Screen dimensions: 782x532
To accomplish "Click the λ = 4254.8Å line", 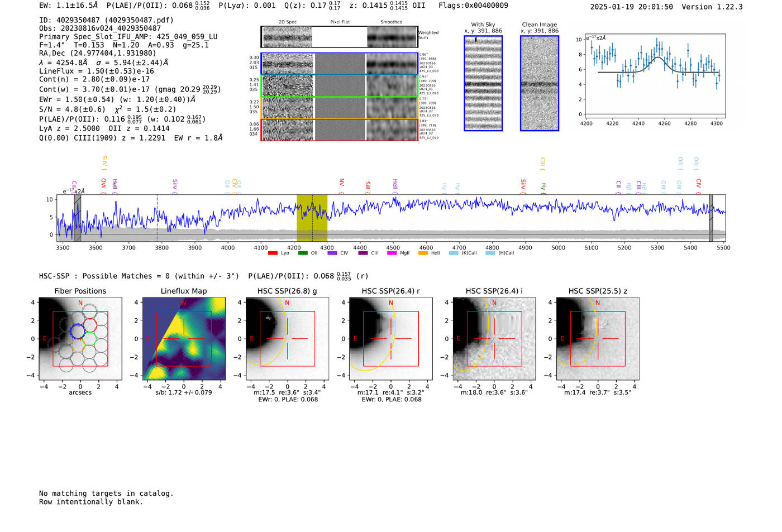I will [103, 63].
